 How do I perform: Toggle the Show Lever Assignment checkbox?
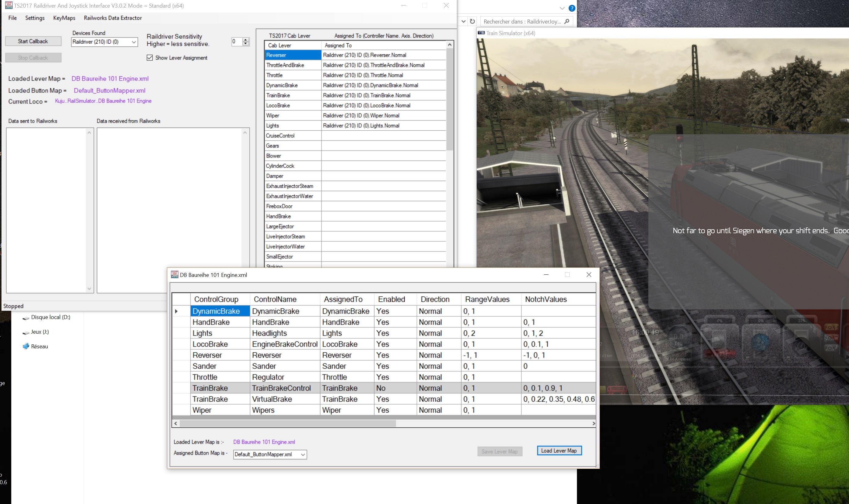[150, 58]
